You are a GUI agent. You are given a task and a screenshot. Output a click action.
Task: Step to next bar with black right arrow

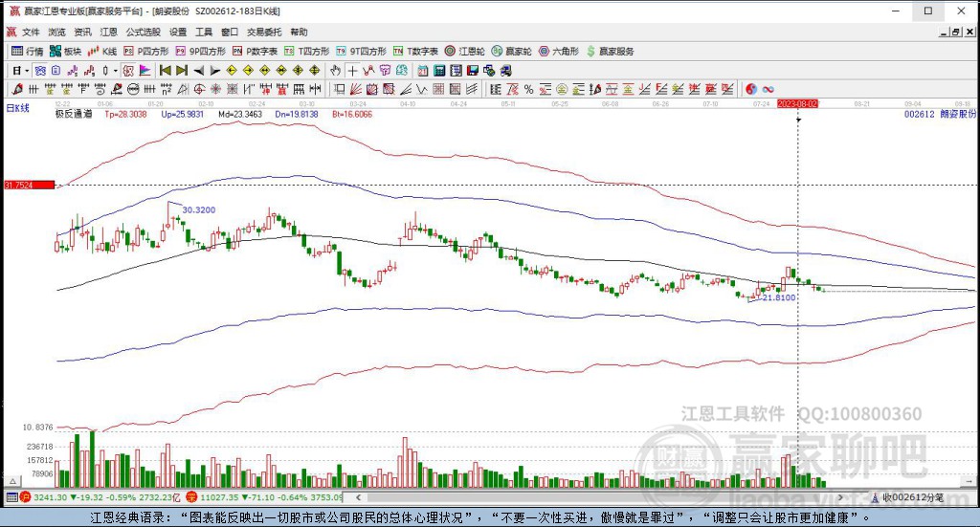tap(215, 71)
